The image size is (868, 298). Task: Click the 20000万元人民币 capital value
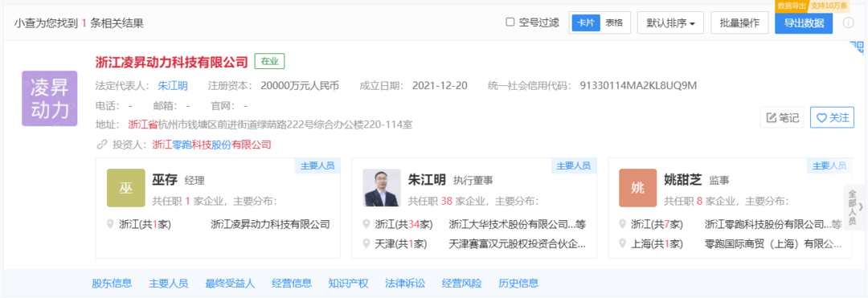pos(300,86)
